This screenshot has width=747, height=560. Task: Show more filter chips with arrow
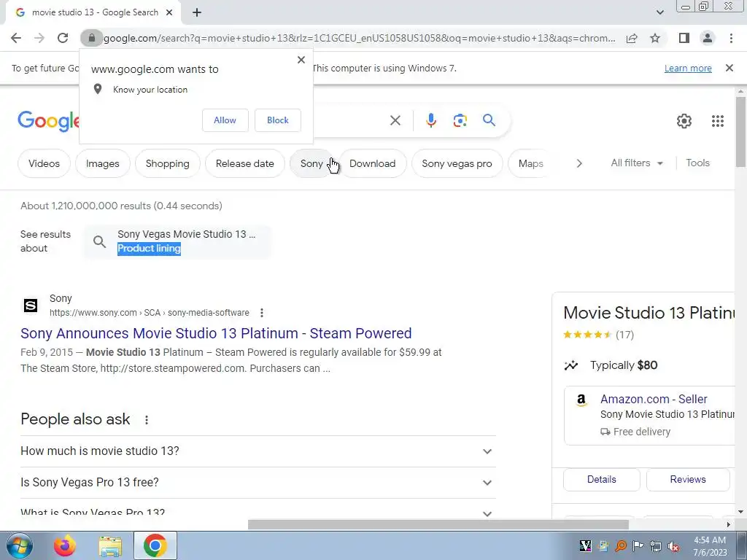pyautogui.click(x=578, y=163)
